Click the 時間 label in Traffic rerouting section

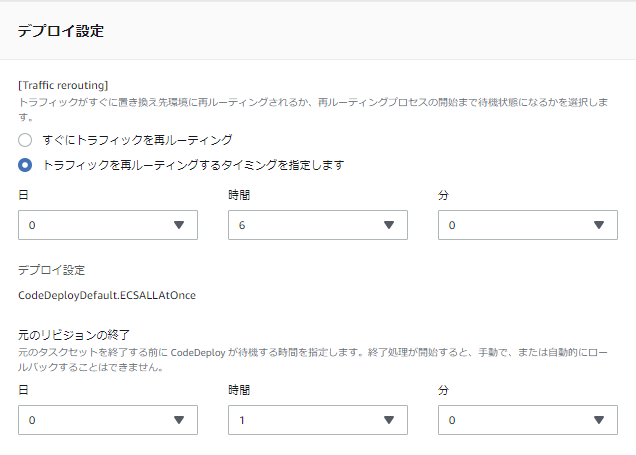(240, 196)
